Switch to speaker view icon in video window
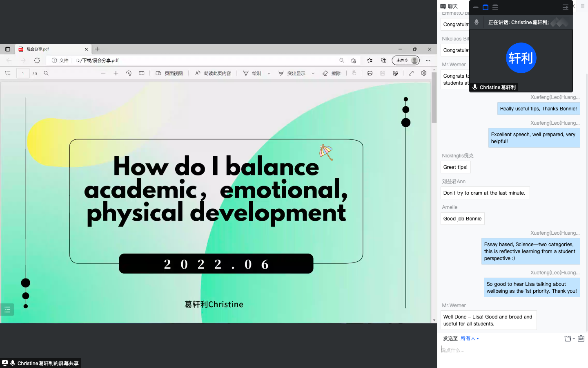The image size is (588, 368). (486, 7)
